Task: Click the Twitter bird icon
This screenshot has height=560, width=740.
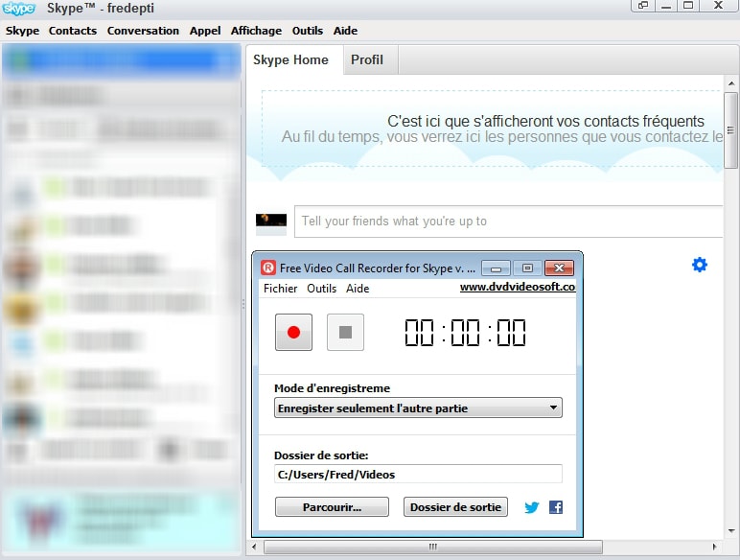Action: pos(532,507)
